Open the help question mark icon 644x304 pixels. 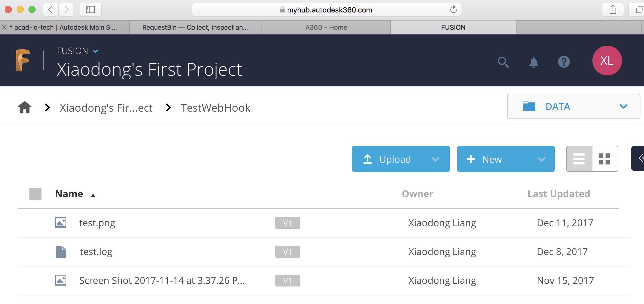coord(564,62)
